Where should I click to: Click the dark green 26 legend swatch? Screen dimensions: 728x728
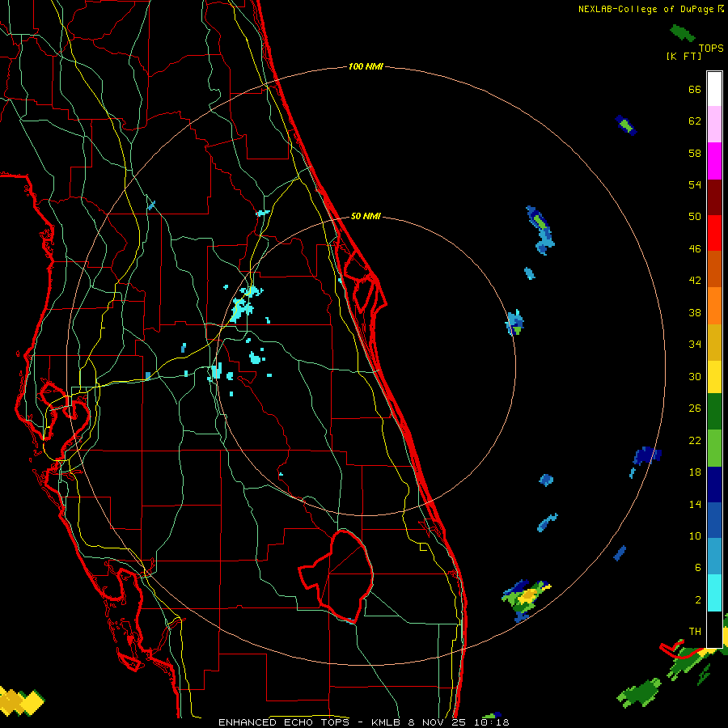[714, 412]
